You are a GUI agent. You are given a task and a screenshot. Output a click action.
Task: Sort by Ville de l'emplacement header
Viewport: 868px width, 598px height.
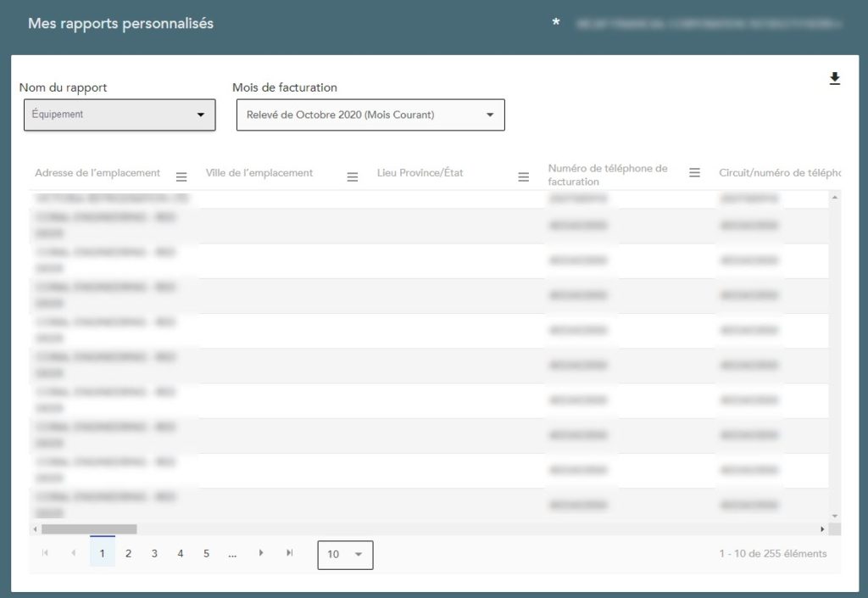tap(259, 173)
